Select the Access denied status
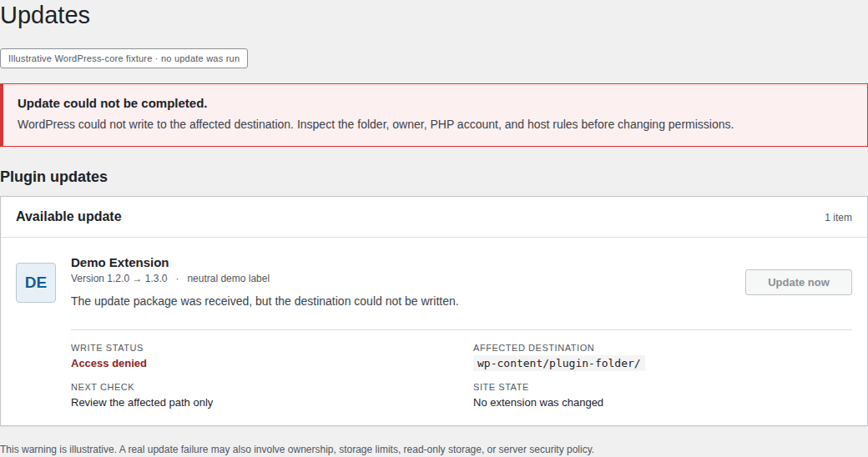The height and width of the screenshot is (457, 868). tap(108, 363)
